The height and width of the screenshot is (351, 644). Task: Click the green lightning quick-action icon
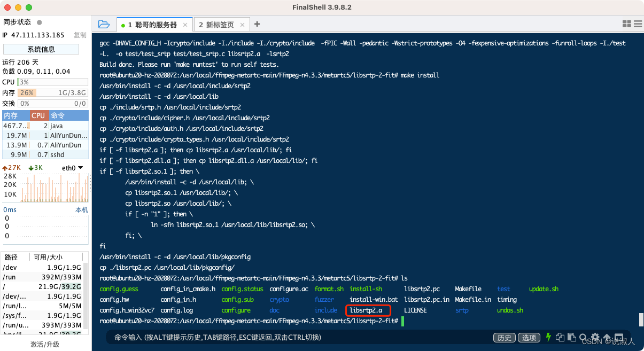pos(548,337)
